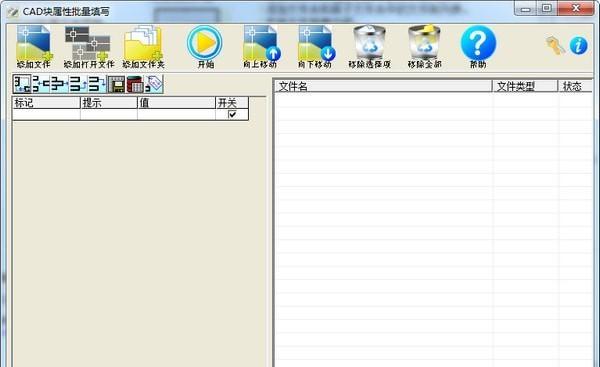Uncheck the 开关 checkbox in attribute row
This screenshot has height=367, width=600.
(x=232, y=114)
